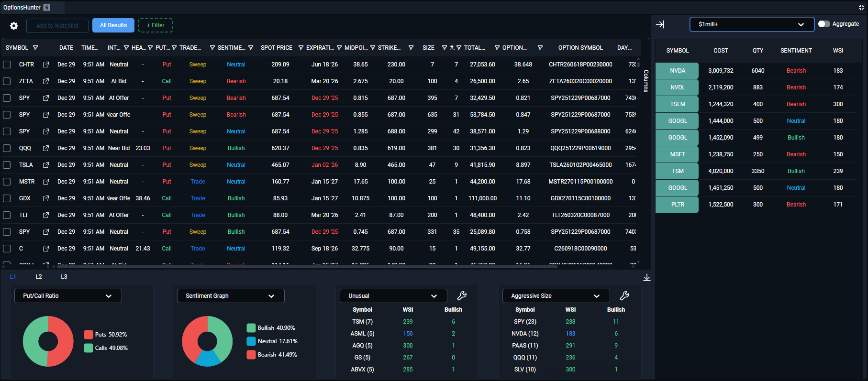Check the CHTR row checkbox
The width and height of the screenshot is (868, 381).
[x=7, y=65]
